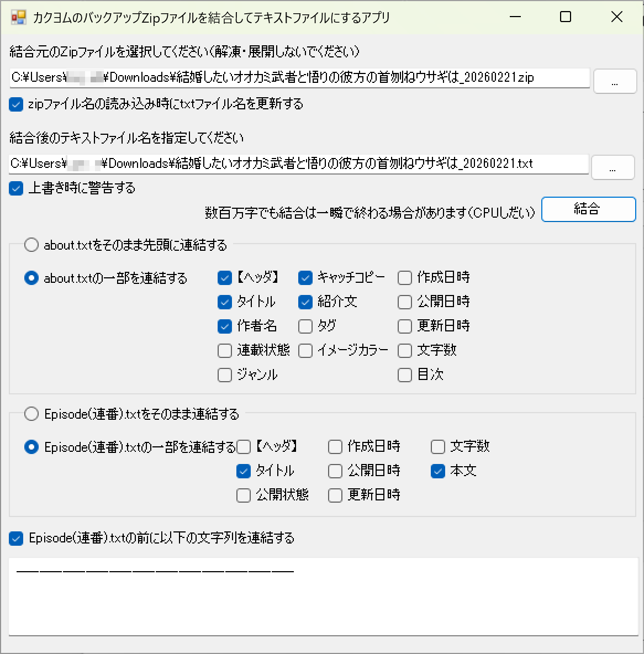Click the output text file path field

(x=298, y=163)
